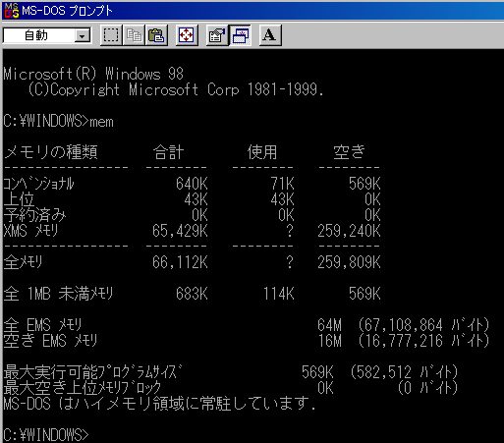504x443 pixels.
Task: Click the '全 1MB 未満メモリ' row label
Action: pyautogui.click(x=58, y=294)
